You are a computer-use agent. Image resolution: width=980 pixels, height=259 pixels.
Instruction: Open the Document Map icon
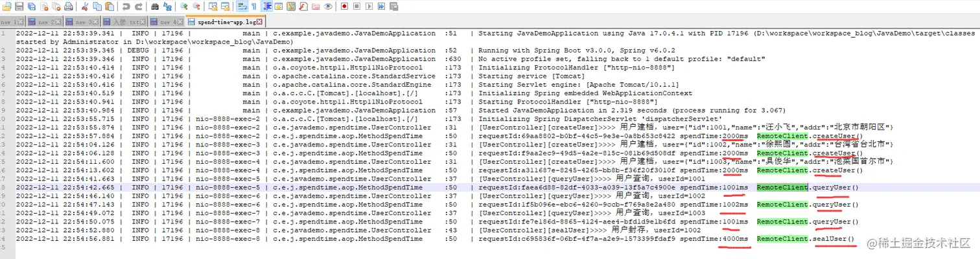291,6
